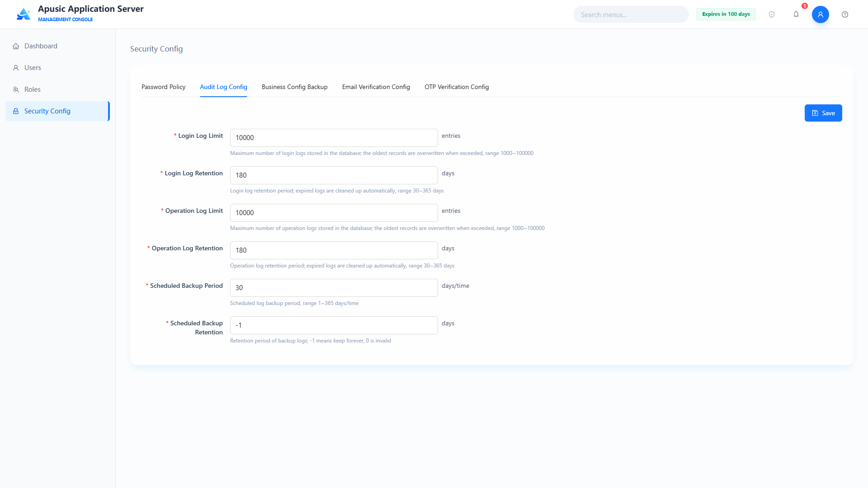Click the help question mark icon
Image resolution: width=868 pixels, height=488 pixels.
click(x=845, y=14)
